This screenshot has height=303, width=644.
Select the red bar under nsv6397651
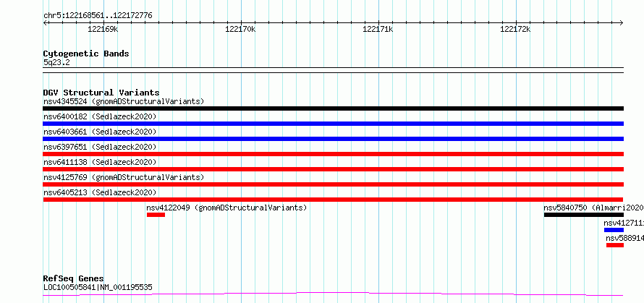[x=333, y=154]
